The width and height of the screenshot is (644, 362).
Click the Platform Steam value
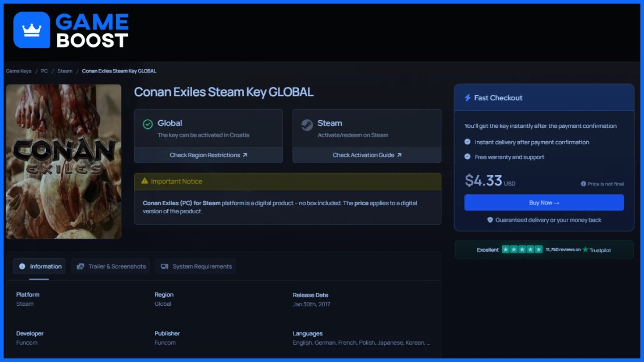click(x=25, y=304)
